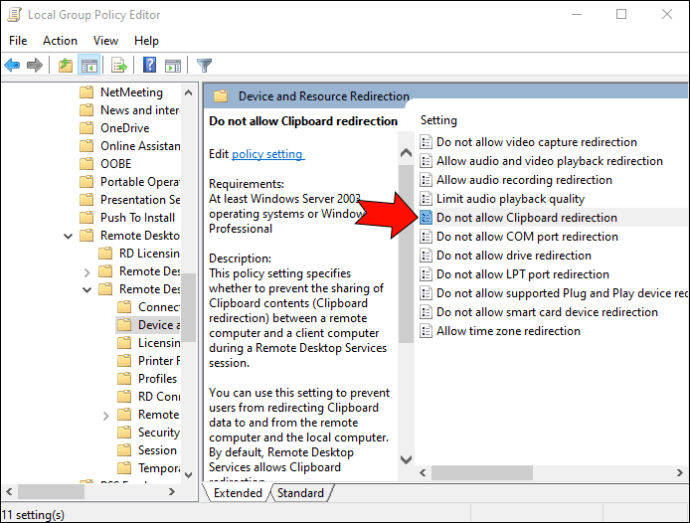Expand the first collapsed Remote Desktop subfolder
Screen dimensions: 690x523
[x=87, y=272]
